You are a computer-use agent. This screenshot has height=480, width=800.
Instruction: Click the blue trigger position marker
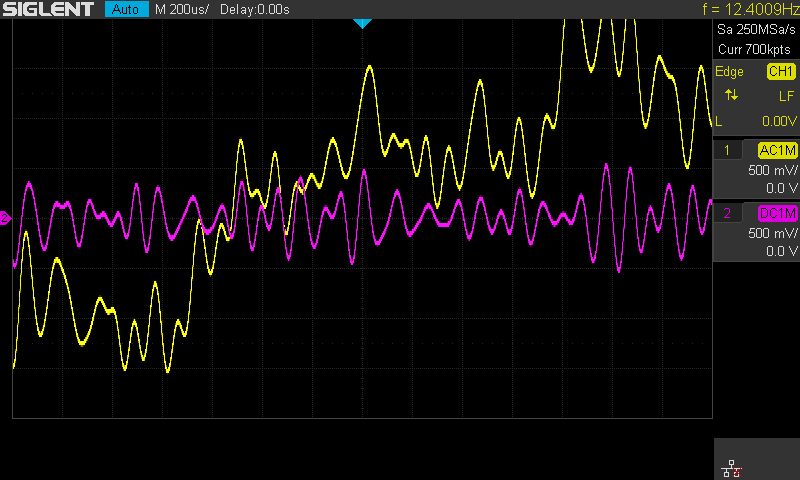tap(362, 23)
